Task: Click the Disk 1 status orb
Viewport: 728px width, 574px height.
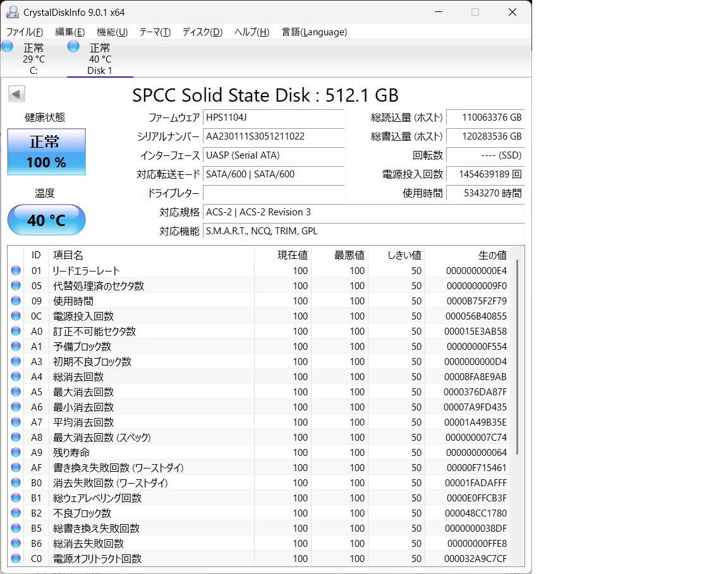Action: [73, 46]
